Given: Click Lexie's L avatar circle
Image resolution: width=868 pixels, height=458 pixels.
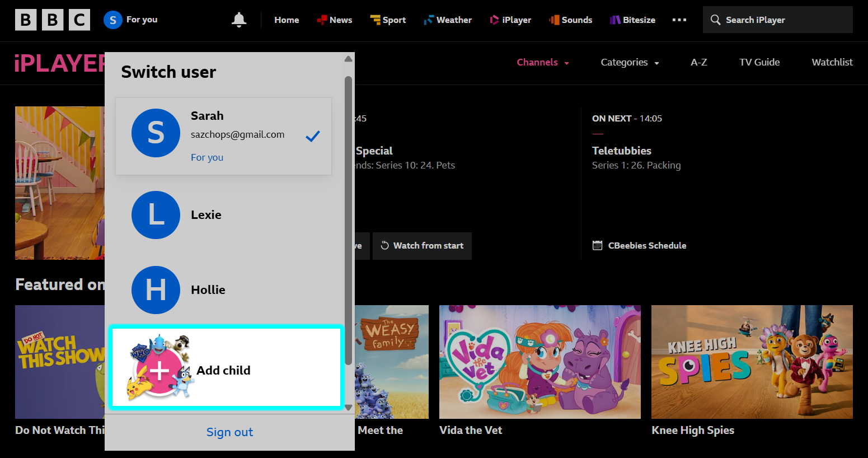Looking at the screenshot, I should [x=156, y=215].
